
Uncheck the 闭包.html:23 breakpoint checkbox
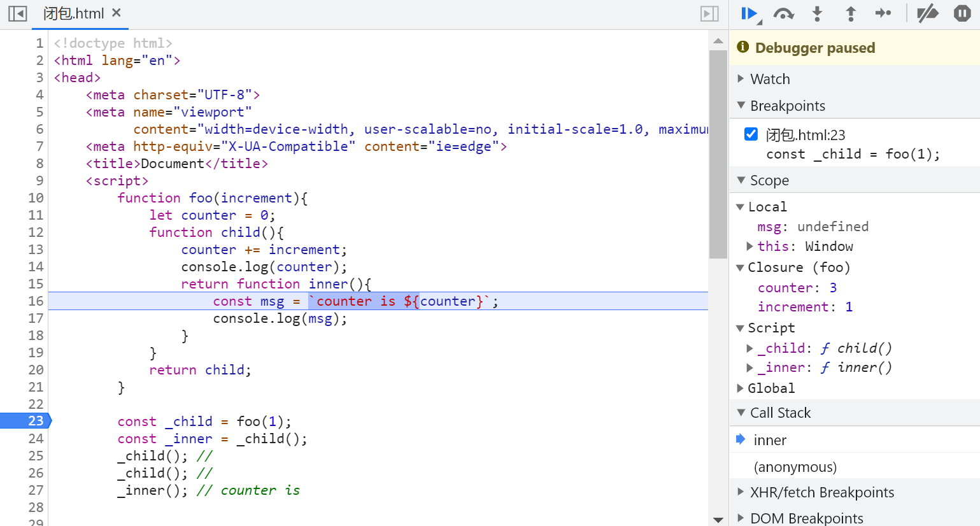coord(751,134)
